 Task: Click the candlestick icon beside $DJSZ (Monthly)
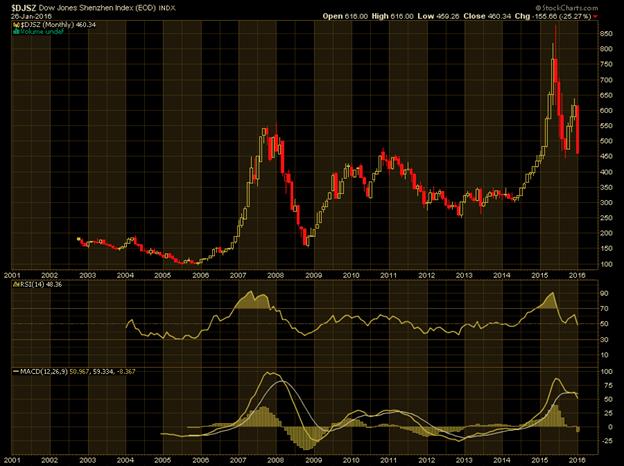tap(17, 25)
